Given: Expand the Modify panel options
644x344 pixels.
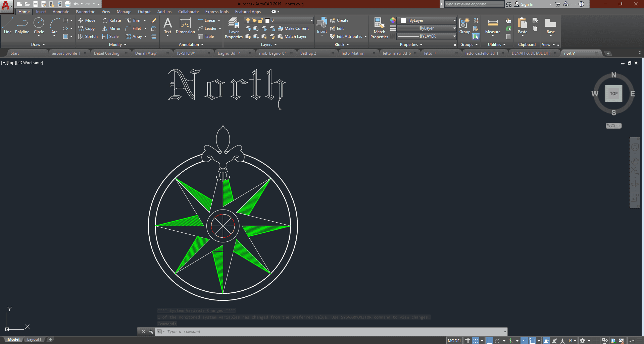Looking at the screenshot, I should pyautogui.click(x=118, y=45).
